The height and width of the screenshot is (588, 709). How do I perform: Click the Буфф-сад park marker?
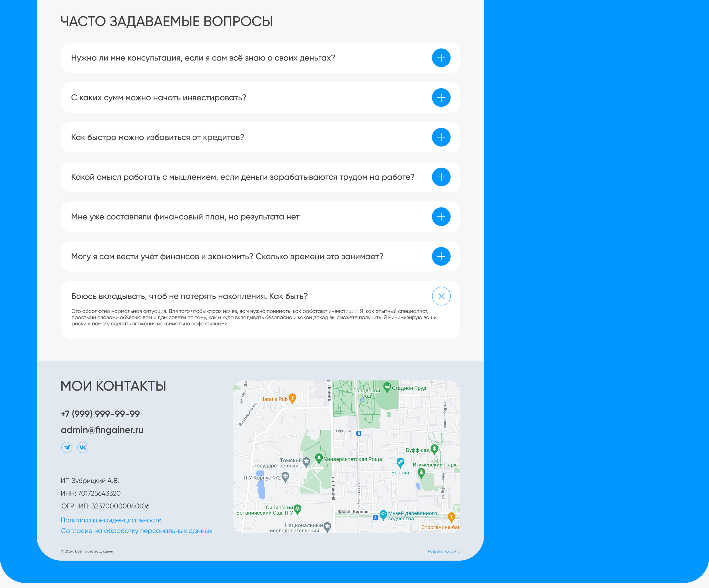[434, 449]
